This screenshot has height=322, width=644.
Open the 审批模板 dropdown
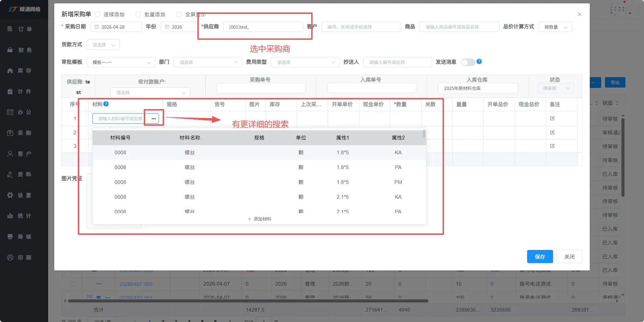(121, 62)
